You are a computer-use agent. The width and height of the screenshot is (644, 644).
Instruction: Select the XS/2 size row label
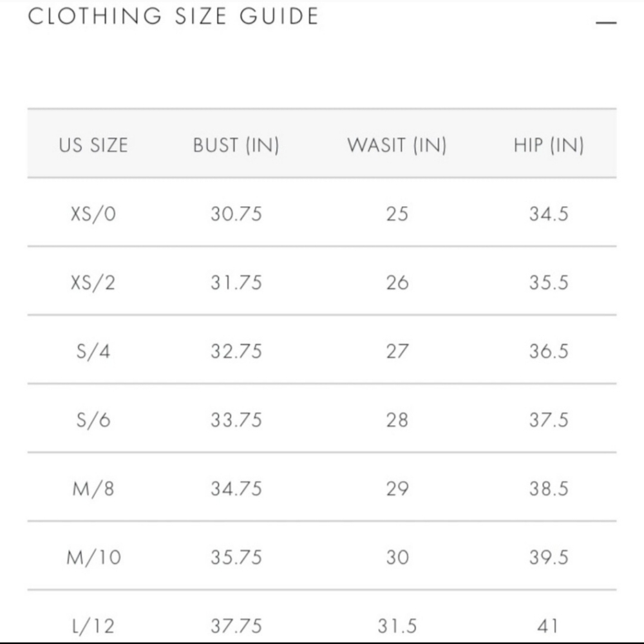click(93, 283)
